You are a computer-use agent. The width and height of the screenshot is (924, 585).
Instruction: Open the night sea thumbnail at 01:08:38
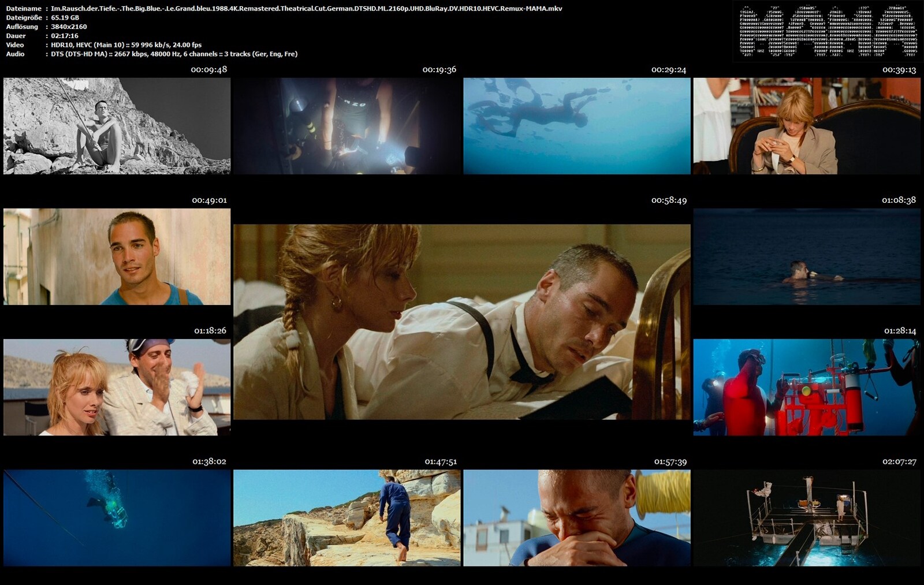point(807,256)
